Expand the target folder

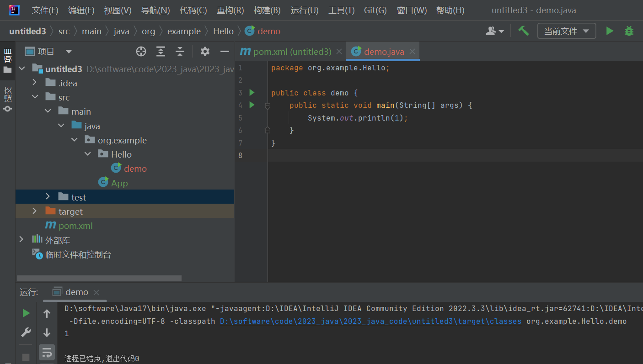(x=35, y=211)
